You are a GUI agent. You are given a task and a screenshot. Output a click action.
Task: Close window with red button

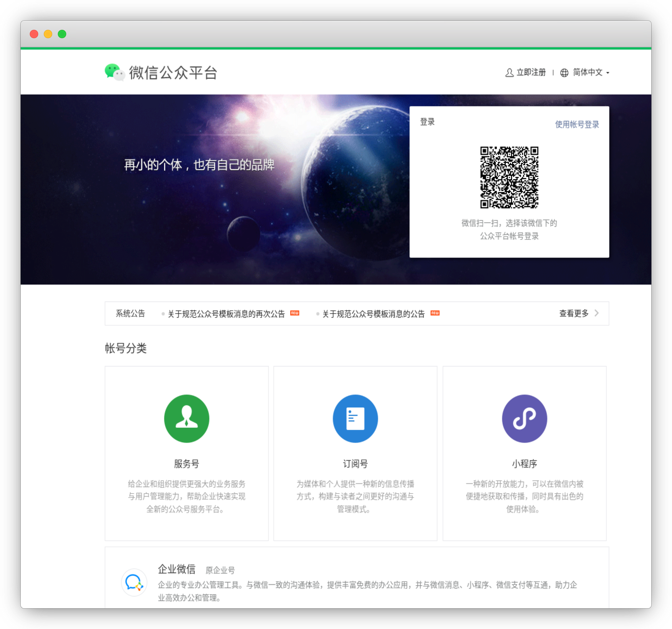coord(34,34)
